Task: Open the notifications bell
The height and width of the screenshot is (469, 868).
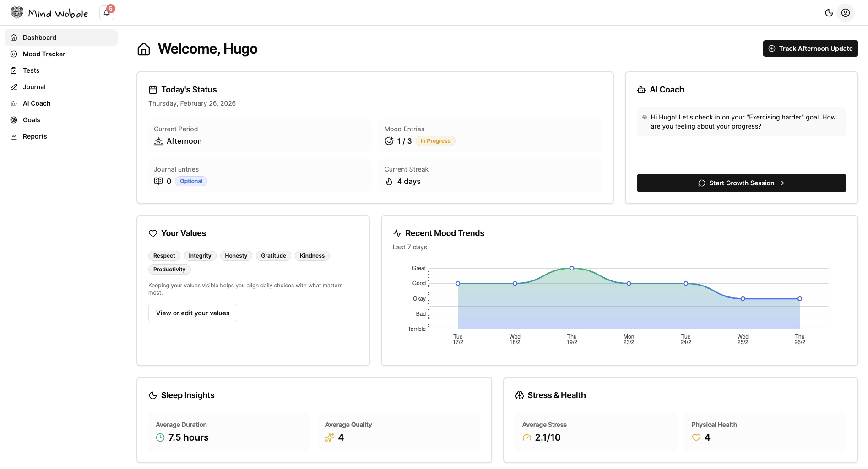Action: click(x=107, y=13)
